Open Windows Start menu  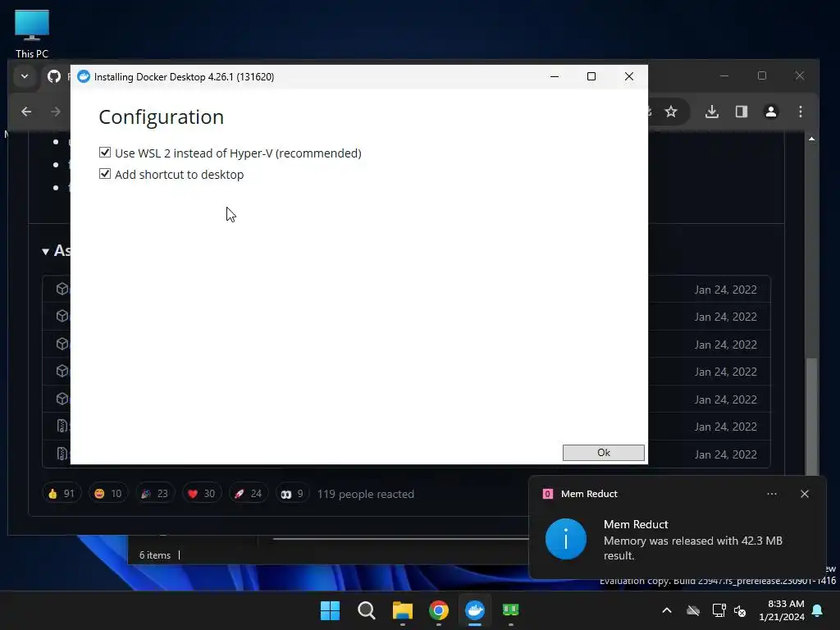click(x=330, y=610)
